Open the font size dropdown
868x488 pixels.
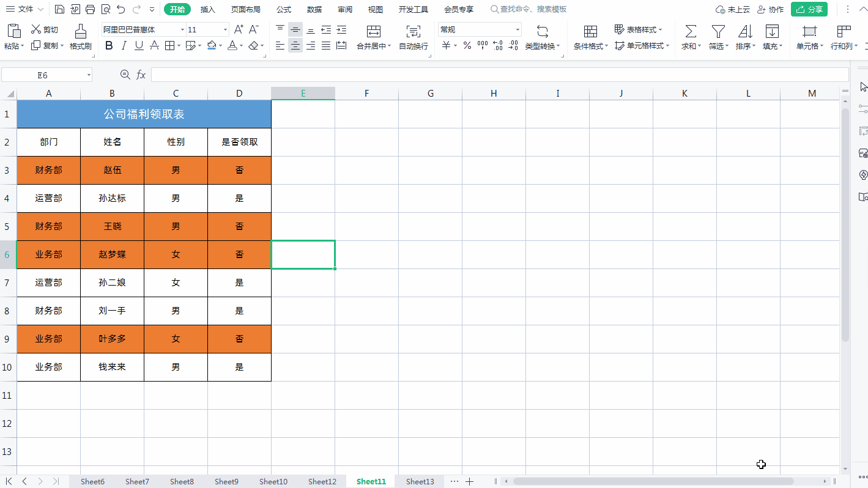(226, 29)
